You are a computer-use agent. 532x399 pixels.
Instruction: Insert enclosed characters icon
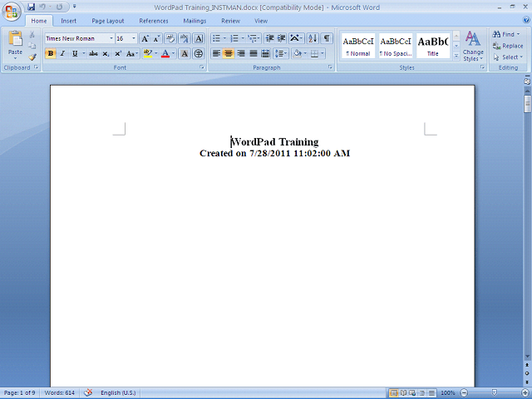(x=199, y=53)
